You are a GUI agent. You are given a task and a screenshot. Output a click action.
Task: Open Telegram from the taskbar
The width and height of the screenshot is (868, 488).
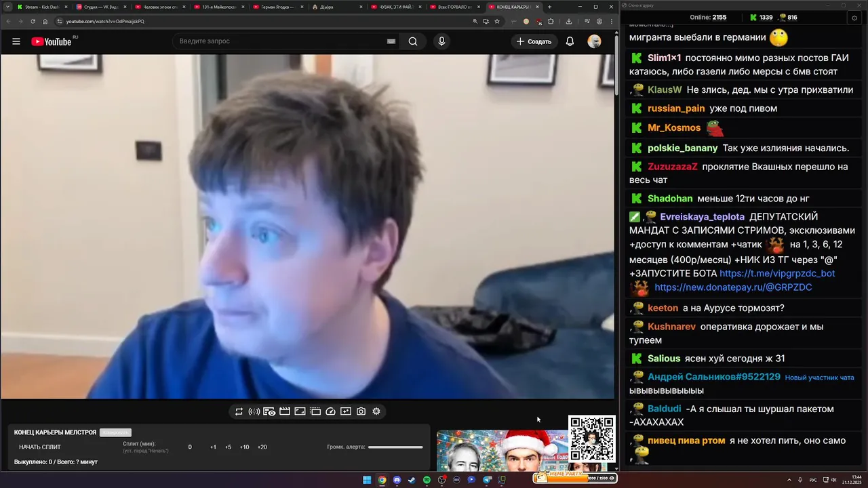[487, 480]
